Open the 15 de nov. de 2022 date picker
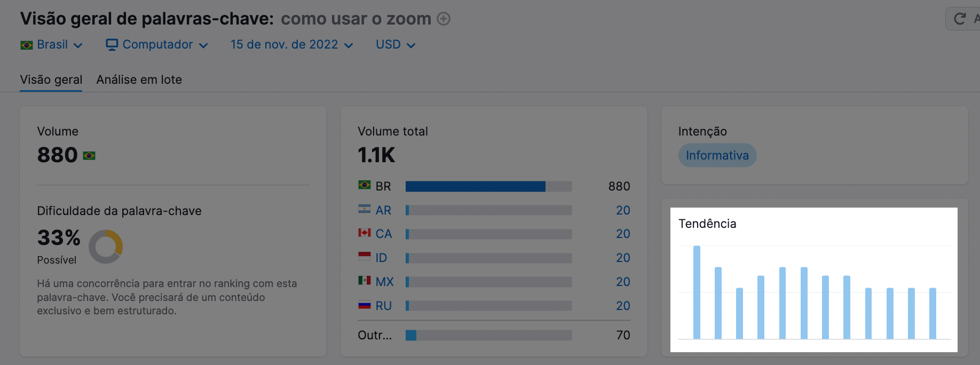Image resolution: width=980 pixels, height=365 pixels. (291, 45)
